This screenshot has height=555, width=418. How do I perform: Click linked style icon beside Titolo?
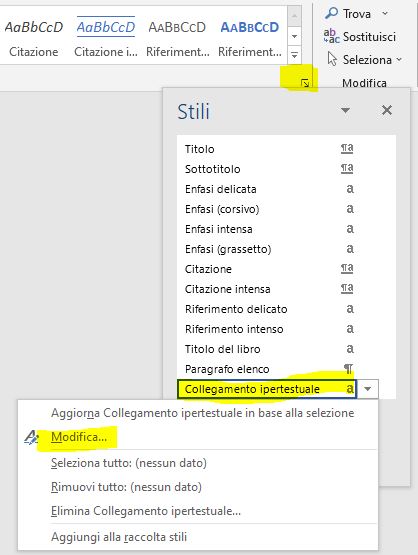pos(347,148)
